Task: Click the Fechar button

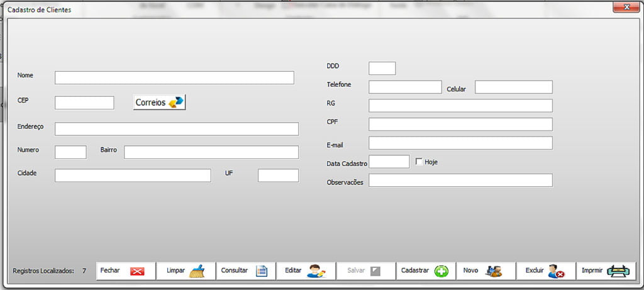Action: 126,271
